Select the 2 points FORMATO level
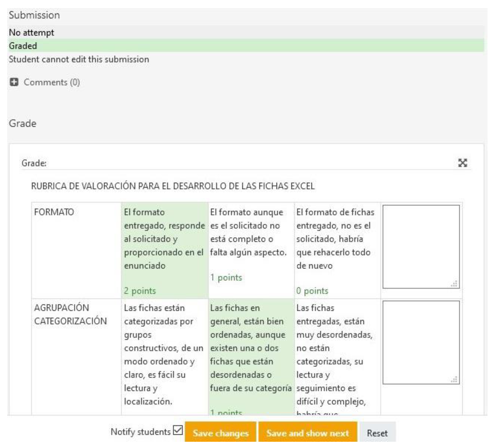 pyautogui.click(x=164, y=250)
